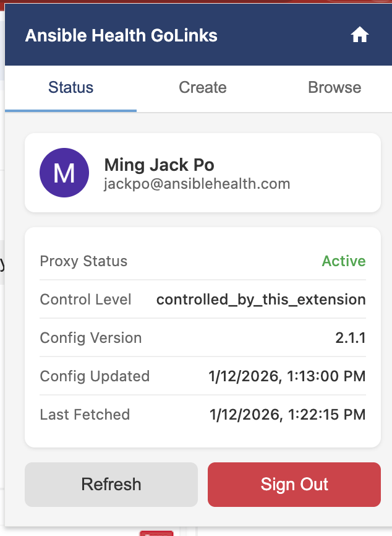Click the home icon in the header

359,35
